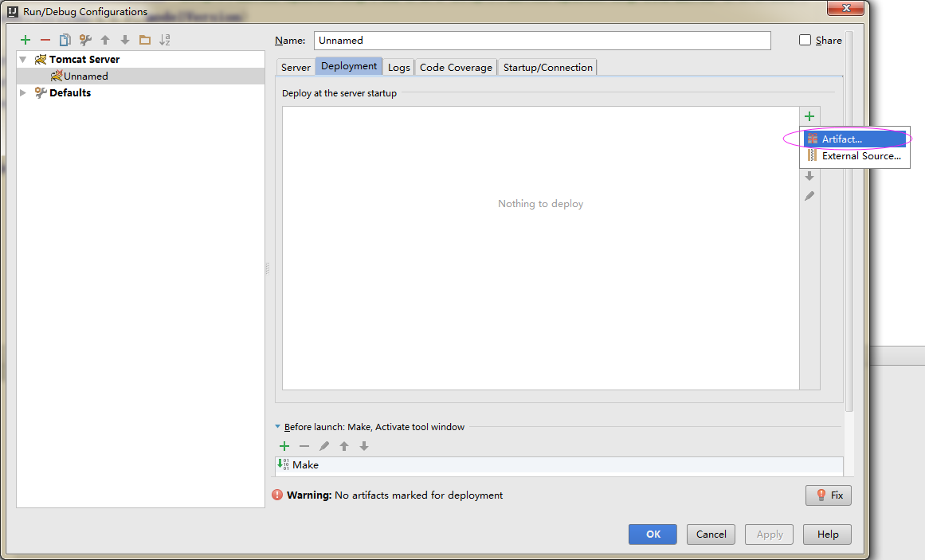
Task: Select the Make task row
Action: point(559,465)
